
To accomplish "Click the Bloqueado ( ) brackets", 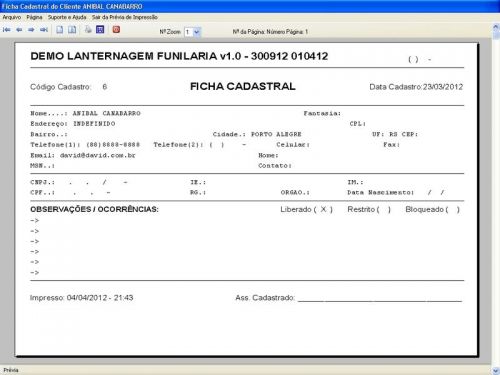I will point(453,209).
